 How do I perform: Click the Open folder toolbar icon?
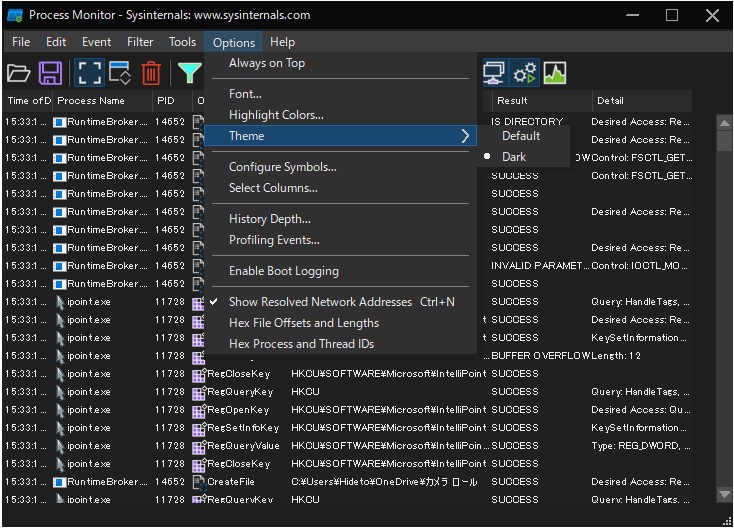click(19, 73)
